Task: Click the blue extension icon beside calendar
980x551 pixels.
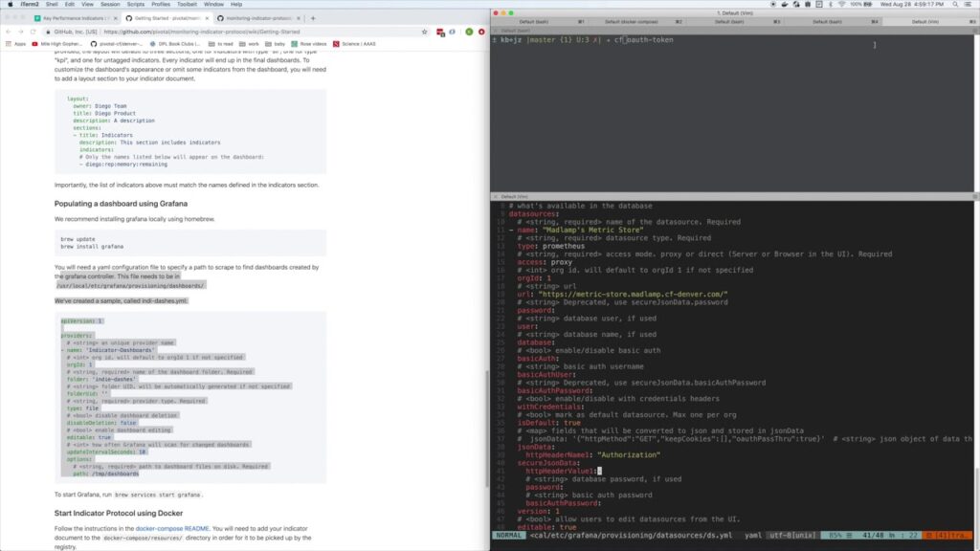Action: point(453,32)
